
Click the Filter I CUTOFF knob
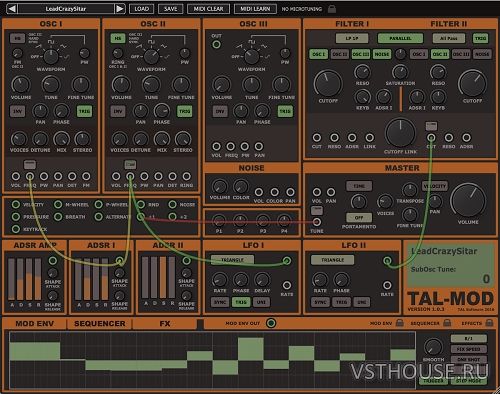328,83
